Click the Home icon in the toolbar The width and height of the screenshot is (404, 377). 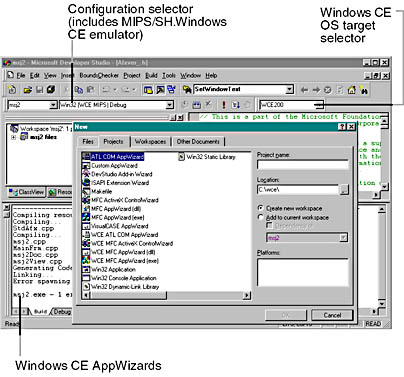[352, 90]
